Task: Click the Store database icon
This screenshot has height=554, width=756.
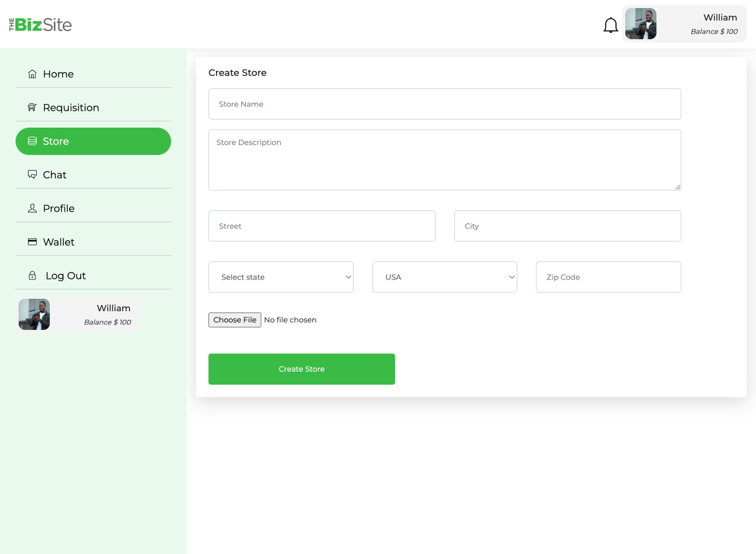Action: (x=32, y=141)
